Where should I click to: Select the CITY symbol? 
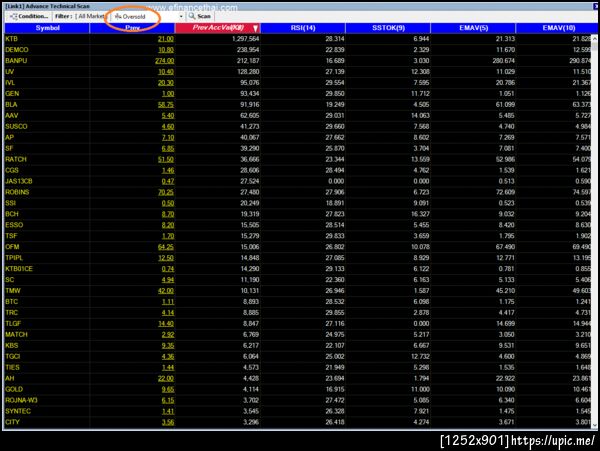tap(12, 422)
